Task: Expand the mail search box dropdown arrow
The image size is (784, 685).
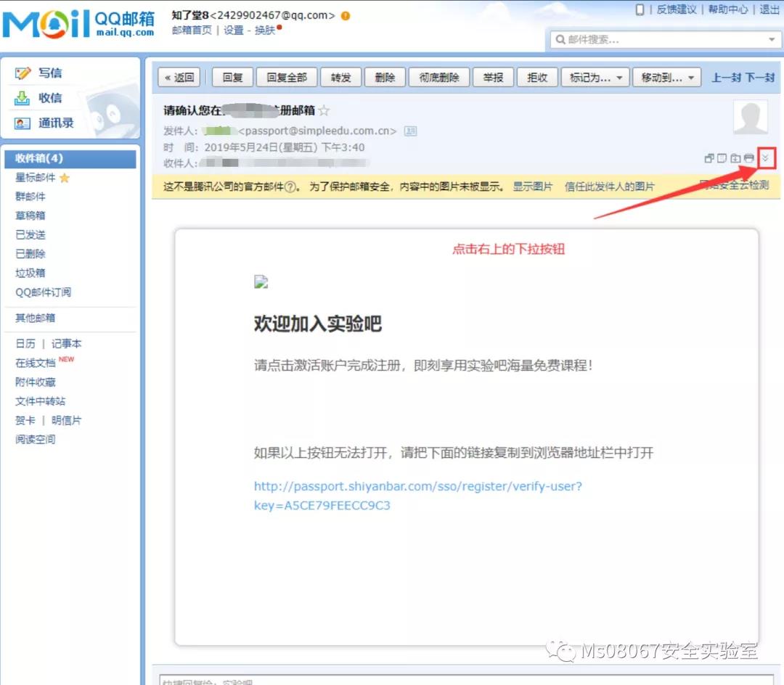Action: pos(771,40)
